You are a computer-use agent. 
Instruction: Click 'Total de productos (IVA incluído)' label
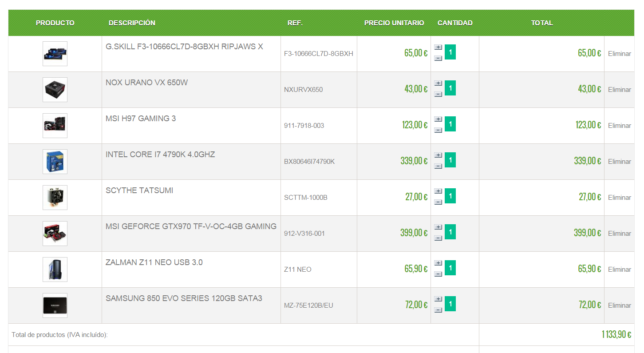(x=59, y=335)
